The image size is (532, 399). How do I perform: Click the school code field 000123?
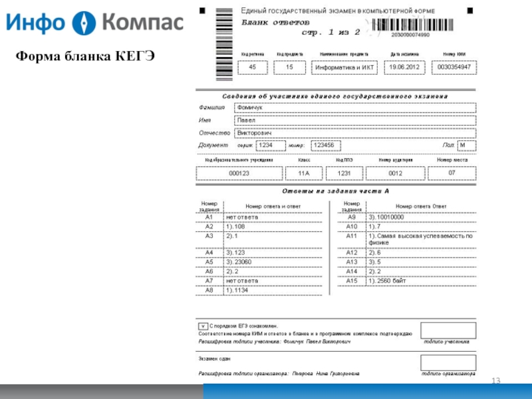click(239, 174)
